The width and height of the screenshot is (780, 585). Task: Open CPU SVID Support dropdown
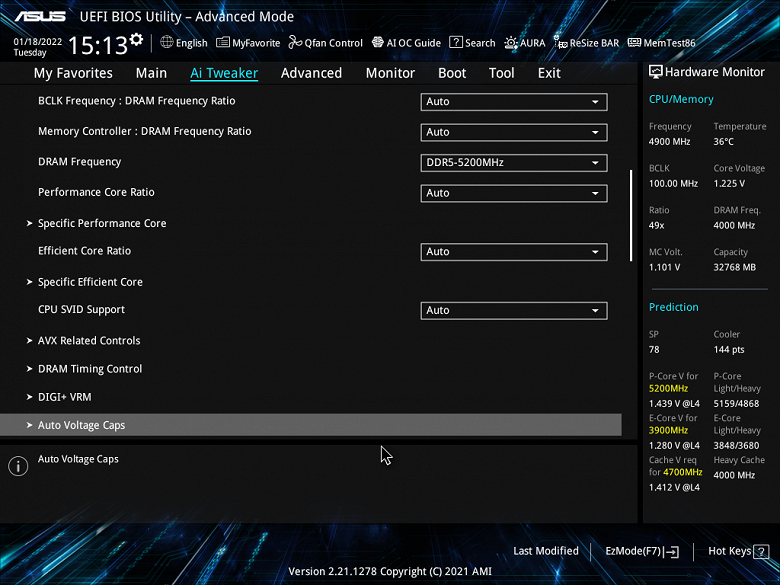(514, 310)
